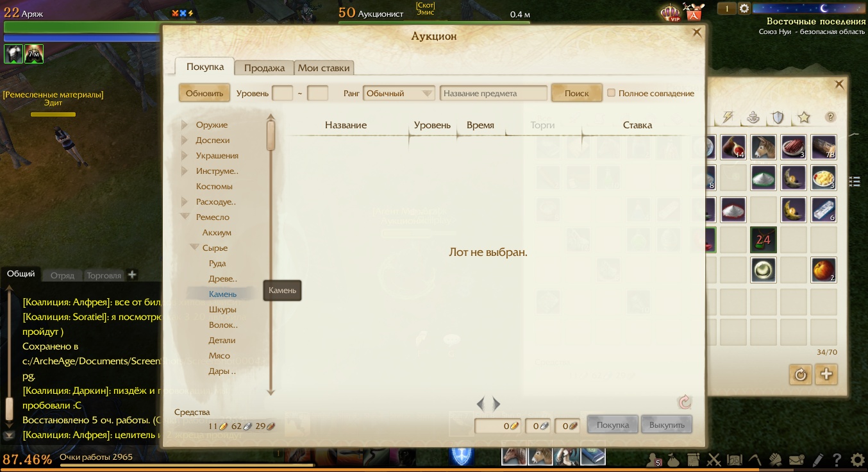Click the Выкупить button
The image size is (868, 472).
coord(667,425)
